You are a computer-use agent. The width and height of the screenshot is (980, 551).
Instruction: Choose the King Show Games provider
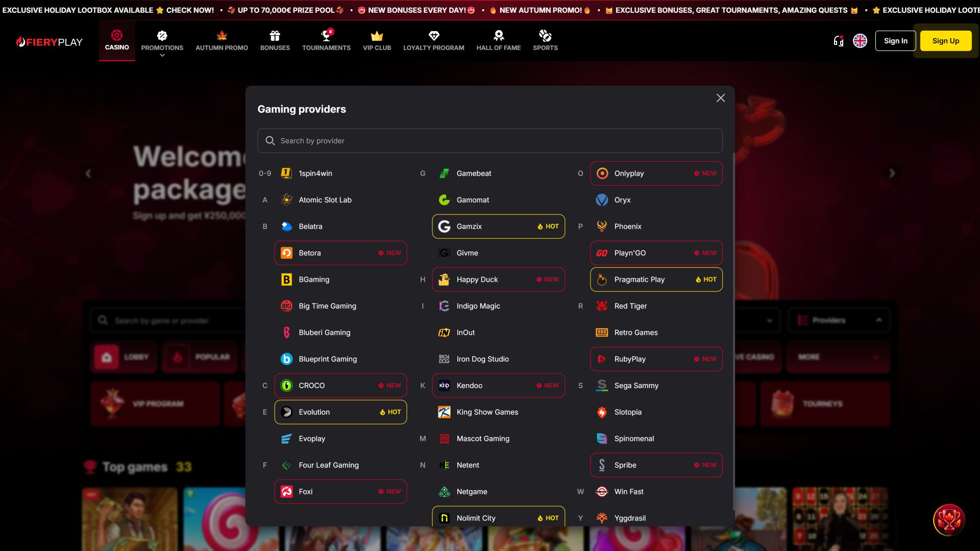[x=498, y=412]
